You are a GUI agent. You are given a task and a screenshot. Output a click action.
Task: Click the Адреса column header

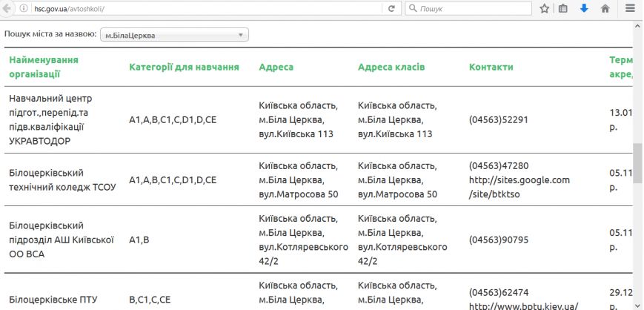[276, 67]
